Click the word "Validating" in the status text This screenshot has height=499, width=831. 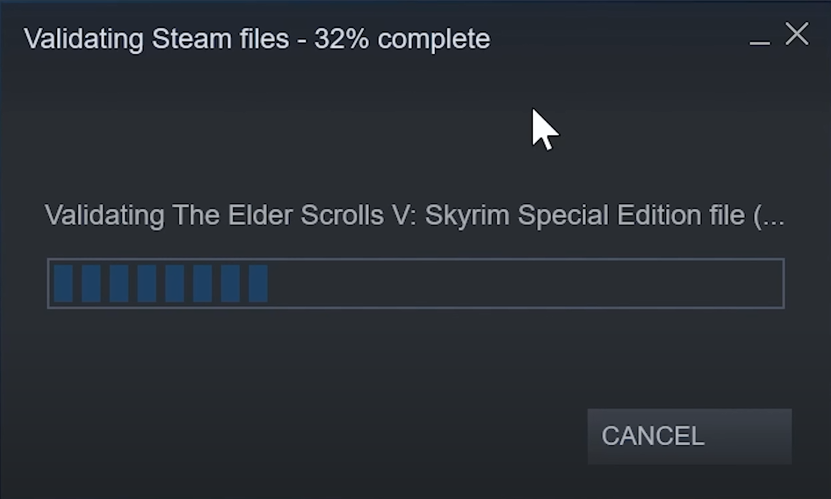[95, 215]
